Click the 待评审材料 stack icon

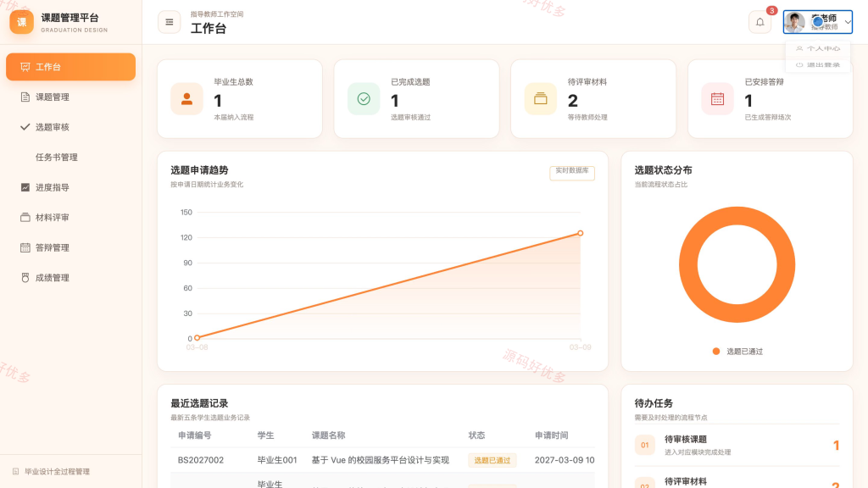(540, 99)
